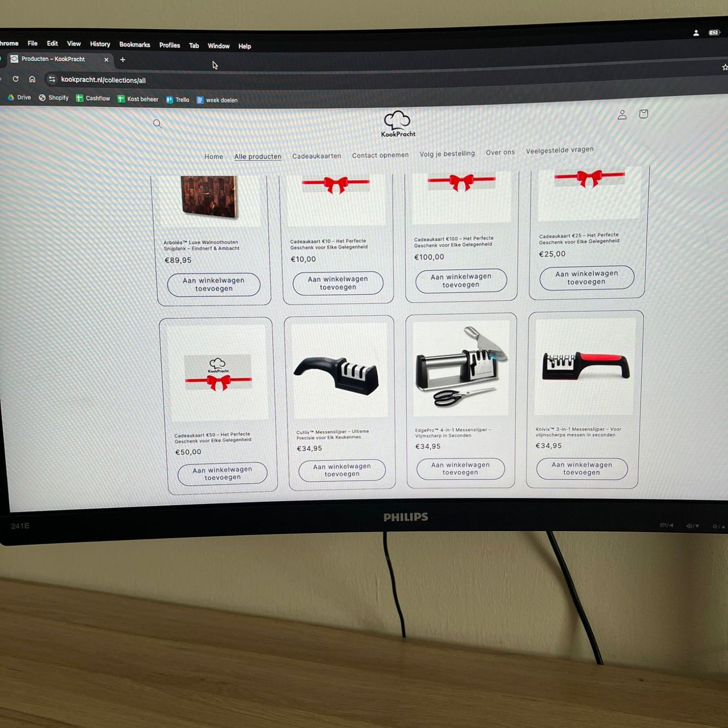Screen dimensions: 728x728
Task: Open Knivix 3-in-1 Messenslijper title
Action: 578,432
